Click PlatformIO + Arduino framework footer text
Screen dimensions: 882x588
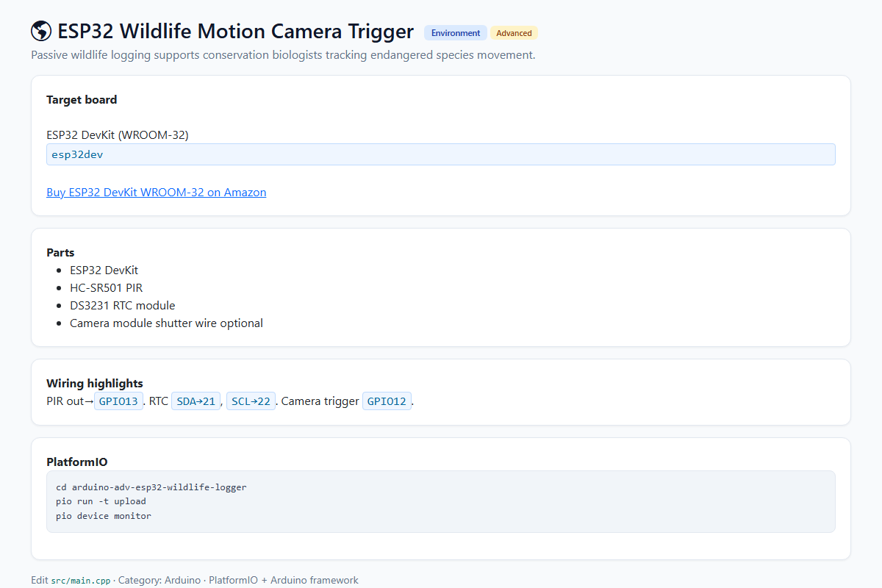284,580
